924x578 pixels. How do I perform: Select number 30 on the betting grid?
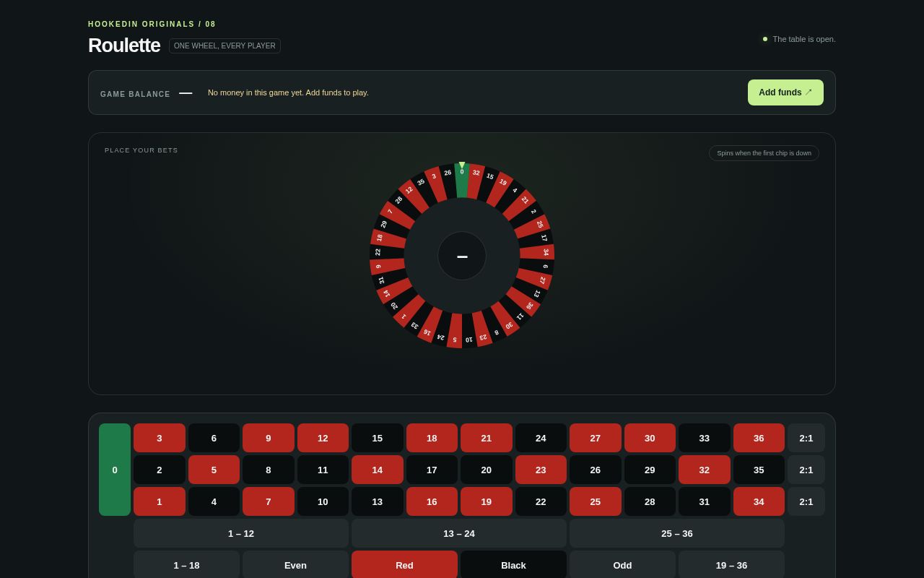(650, 438)
